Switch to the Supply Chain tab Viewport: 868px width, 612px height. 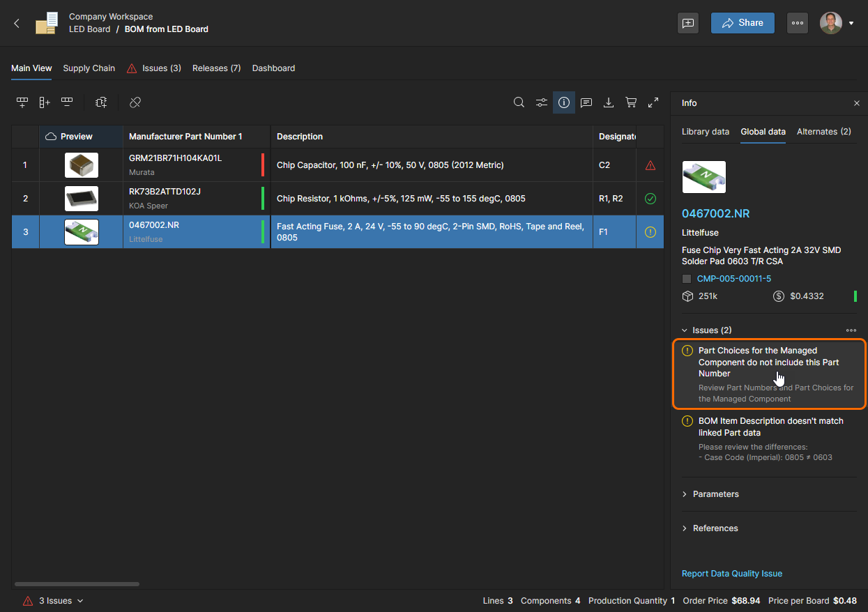(x=89, y=68)
